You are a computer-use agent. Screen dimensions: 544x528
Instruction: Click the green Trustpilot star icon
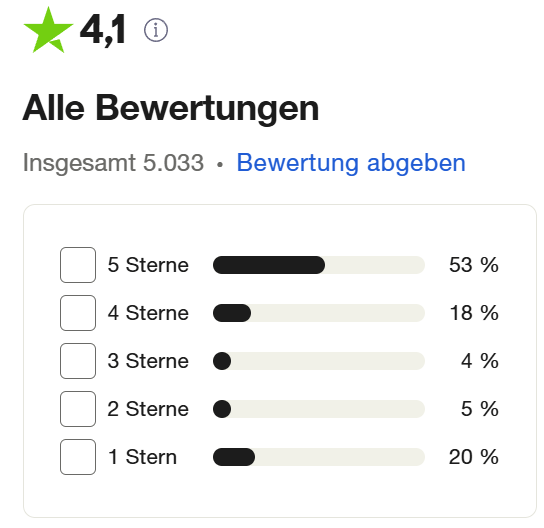point(48,31)
